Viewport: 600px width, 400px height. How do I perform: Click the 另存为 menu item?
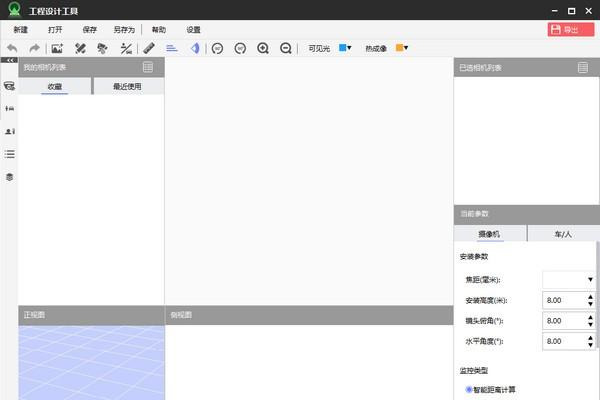(x=124, y=30)
